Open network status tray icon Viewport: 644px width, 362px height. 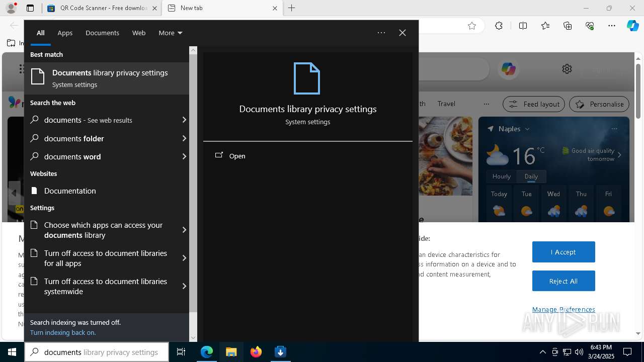coord(567,352)
